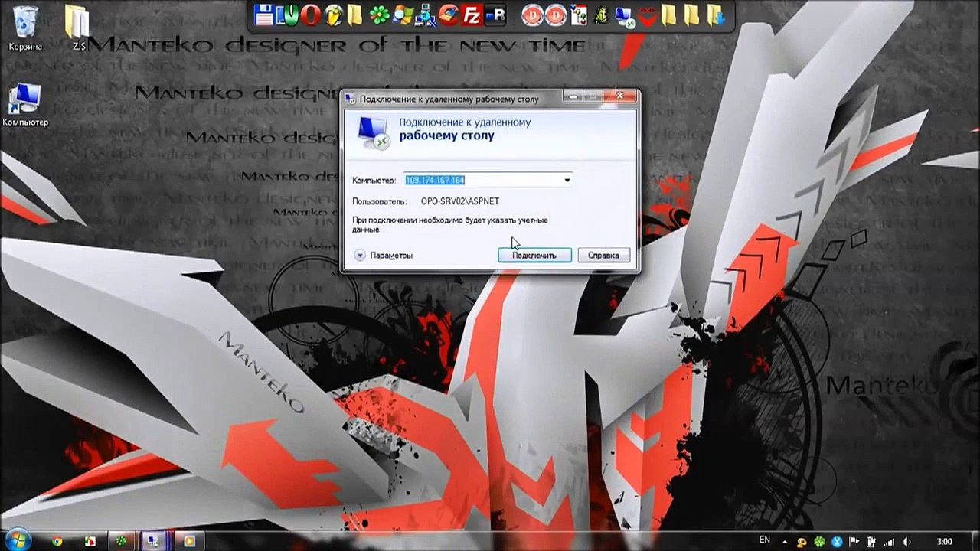980x551 pixels.
Task: Switch the EN input language indicator
Action: 764,541
